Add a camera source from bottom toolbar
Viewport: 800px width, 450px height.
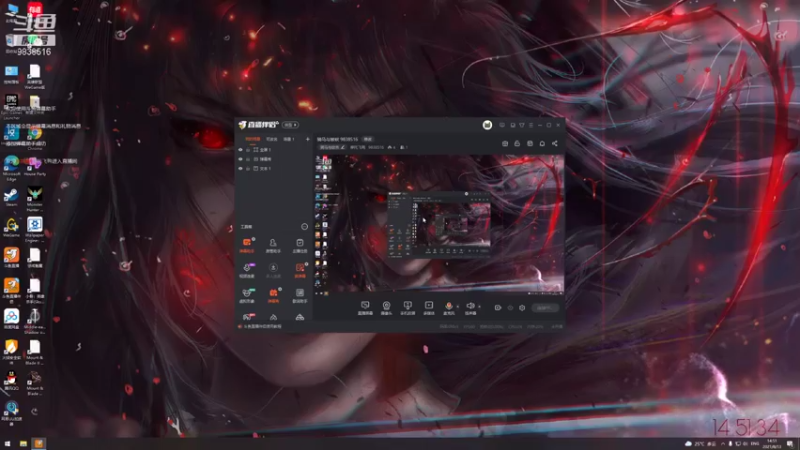point(386,308)
